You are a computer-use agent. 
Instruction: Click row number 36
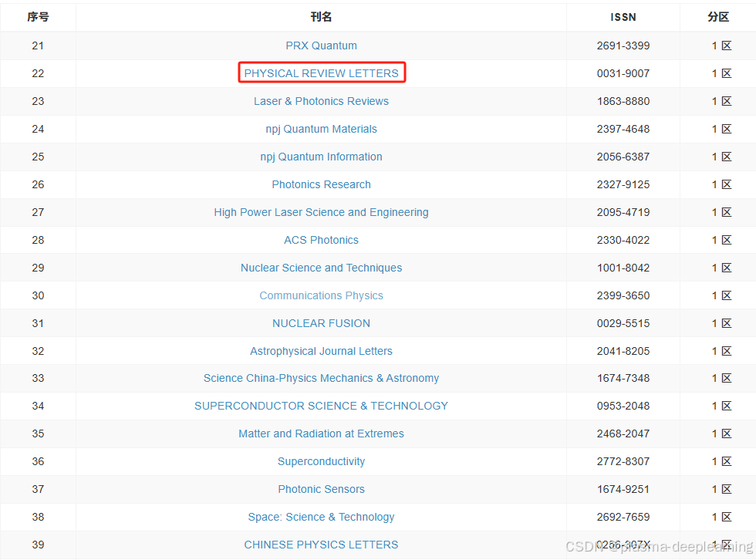point(38,462)
